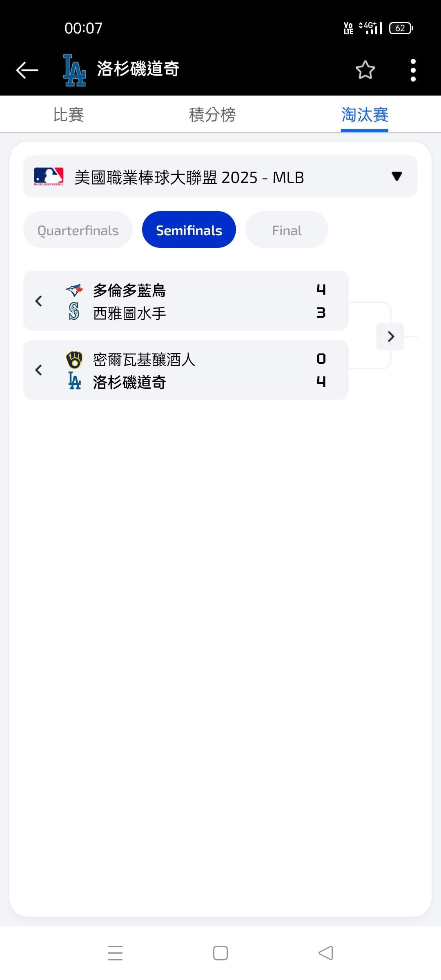Tap the Toronto Blue Jays logo
Screen dimensions: 441x980
pyautogui.click(x=74, y=290)
